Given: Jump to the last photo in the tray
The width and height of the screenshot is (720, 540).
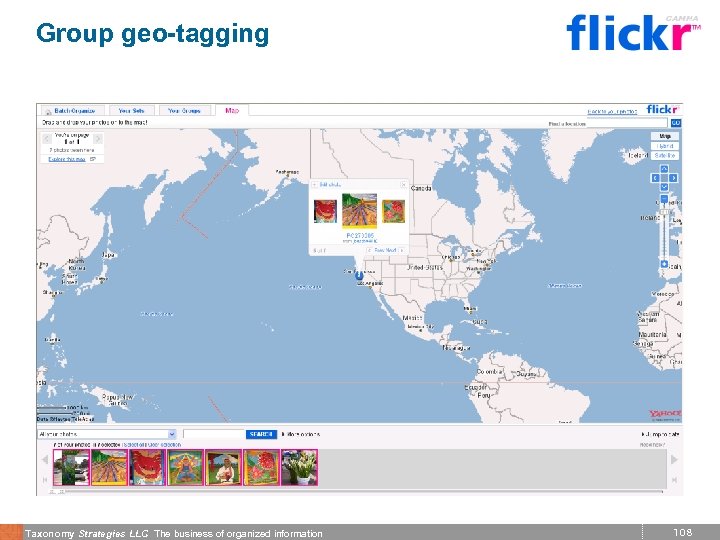Looking at the screenshot, I should point(674,480).
